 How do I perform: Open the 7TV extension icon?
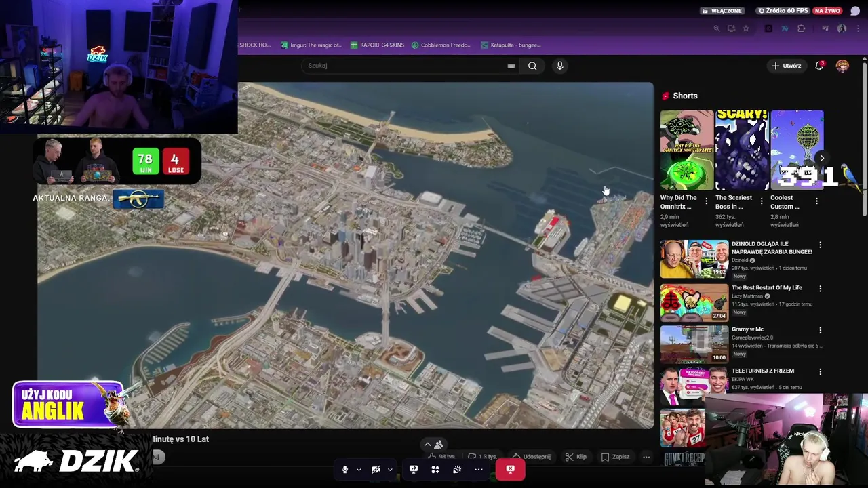(785, 28)
